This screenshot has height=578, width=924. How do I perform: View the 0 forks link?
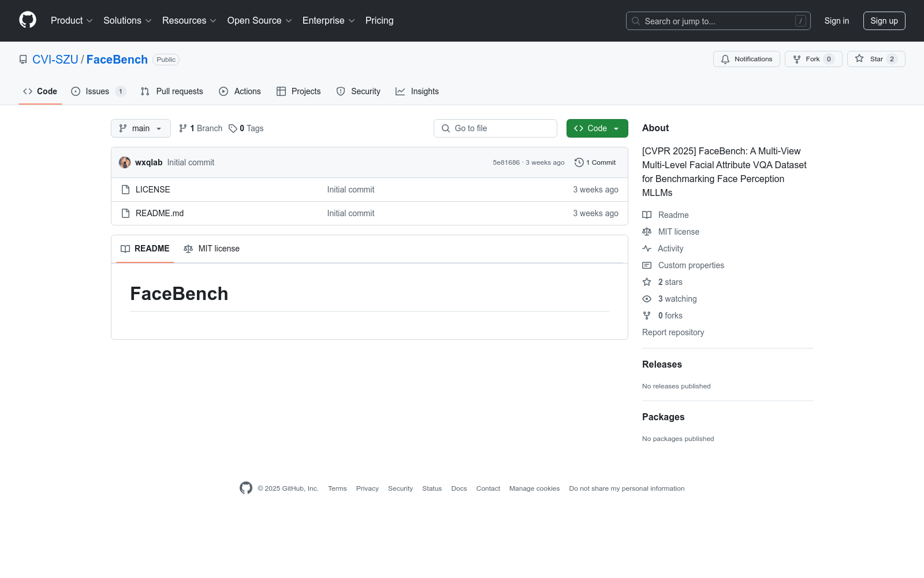662,316
